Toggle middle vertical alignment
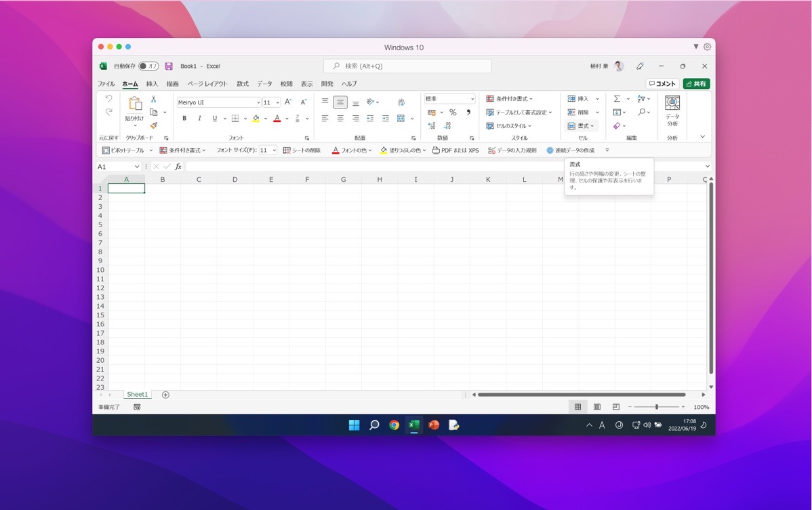This screenshot has height=510, width=812. tap(340, 102)
